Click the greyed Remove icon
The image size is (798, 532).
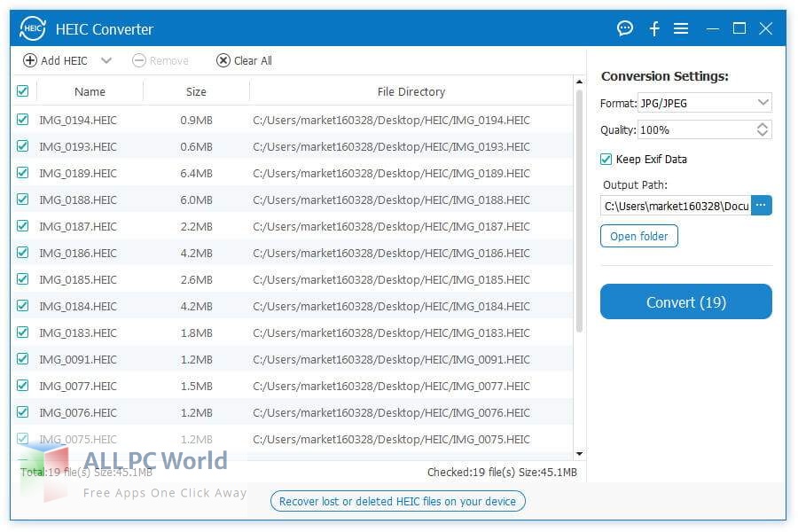(139, 60)
